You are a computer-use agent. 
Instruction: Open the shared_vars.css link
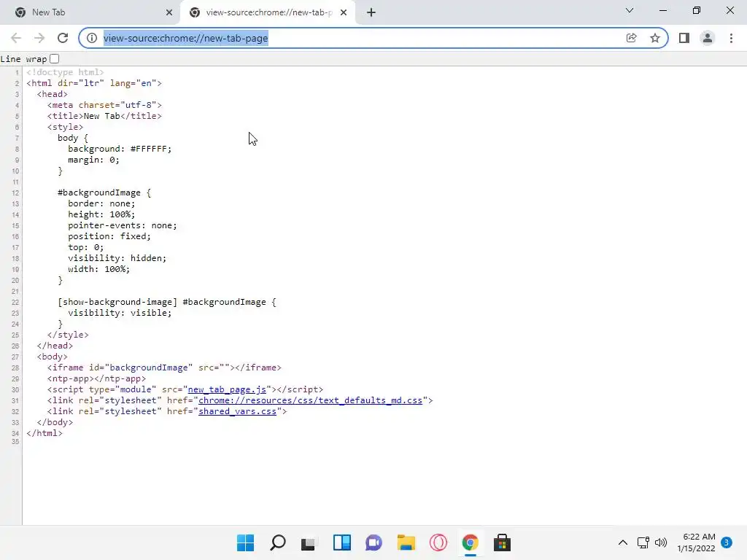[237, 411]
